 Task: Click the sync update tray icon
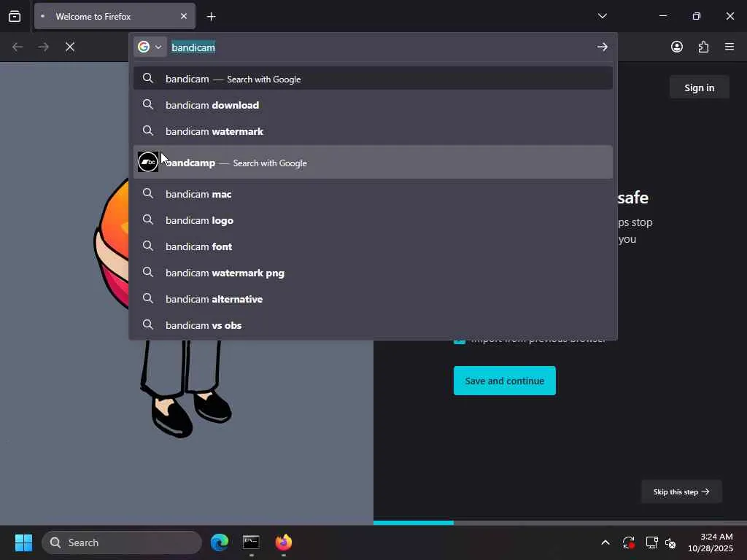point(628,542)
